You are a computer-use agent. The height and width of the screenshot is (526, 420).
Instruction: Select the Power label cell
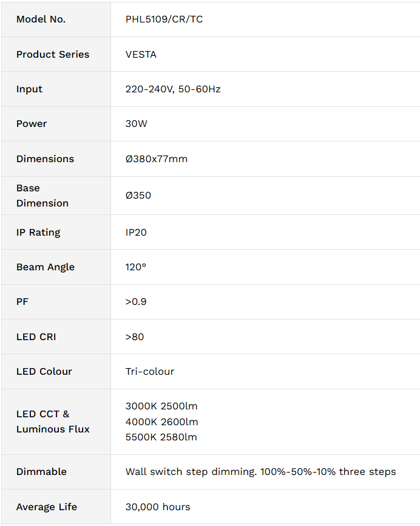click(56, 124)
